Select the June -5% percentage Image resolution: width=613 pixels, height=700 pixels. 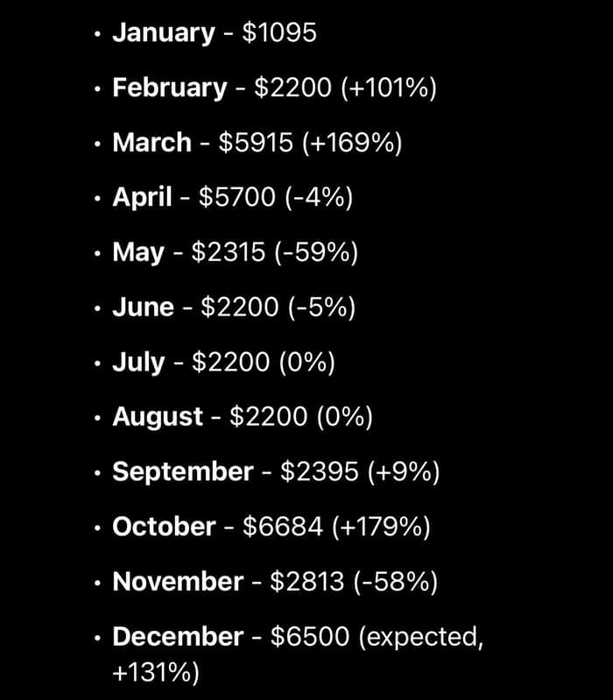[x=321, y=308]
